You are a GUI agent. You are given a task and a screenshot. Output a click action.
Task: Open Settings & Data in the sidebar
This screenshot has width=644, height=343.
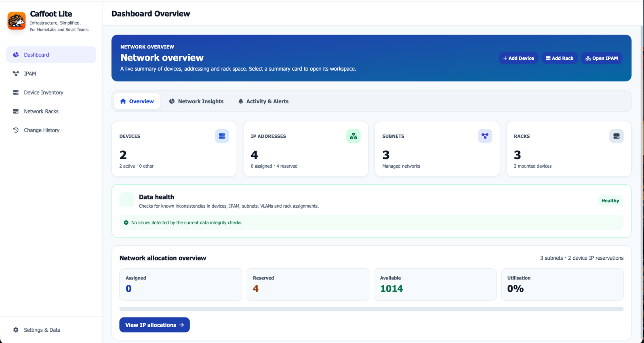[51, 330]
